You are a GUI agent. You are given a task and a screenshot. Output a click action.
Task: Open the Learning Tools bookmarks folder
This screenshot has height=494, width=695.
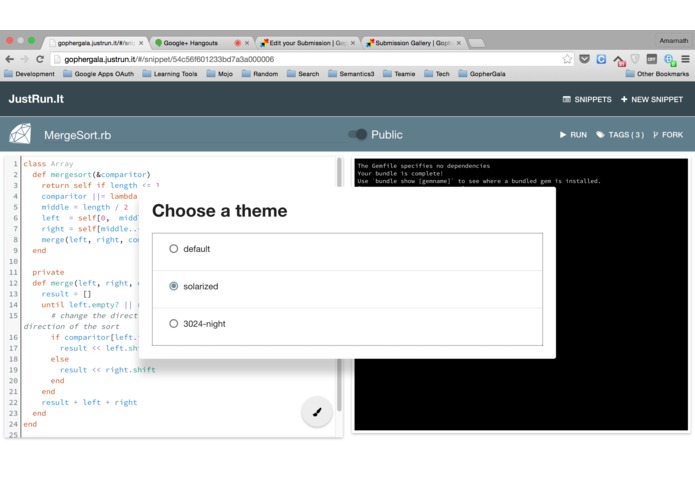(170, 74)
